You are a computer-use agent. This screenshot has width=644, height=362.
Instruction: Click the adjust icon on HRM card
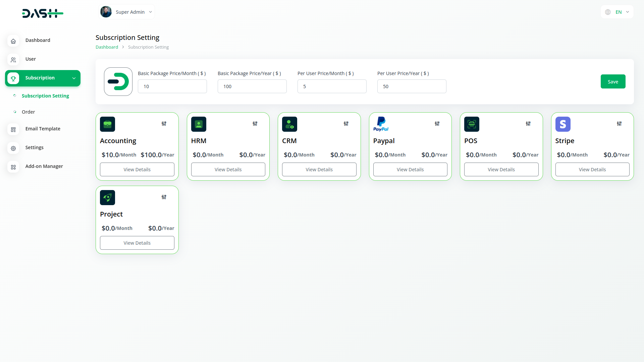255,124
